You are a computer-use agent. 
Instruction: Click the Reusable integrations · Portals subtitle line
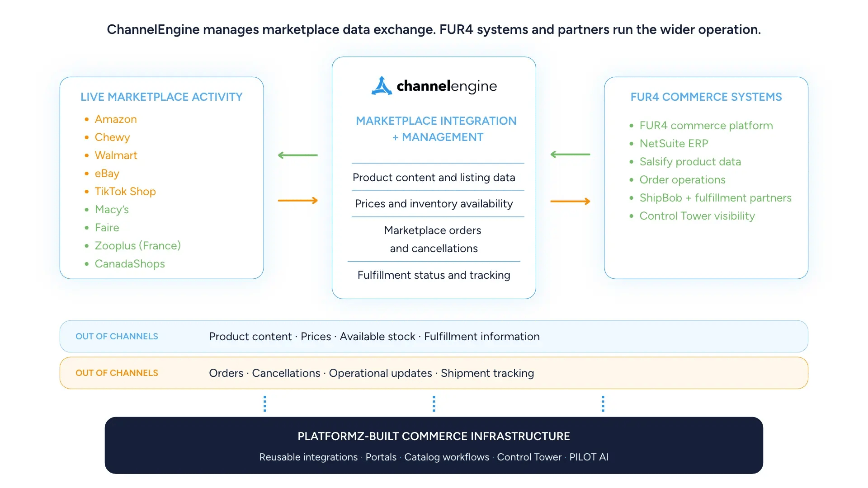pyautogui.click(x=434, y=457)
